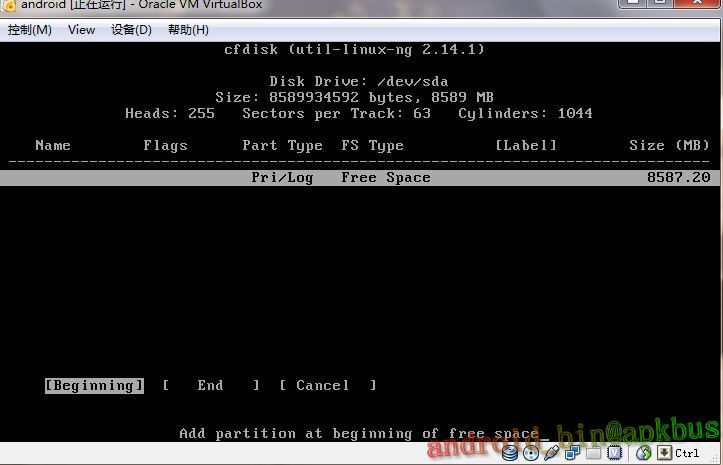Click the Size (MB) column header
The image size is (723, 465).
pos(669,146)
